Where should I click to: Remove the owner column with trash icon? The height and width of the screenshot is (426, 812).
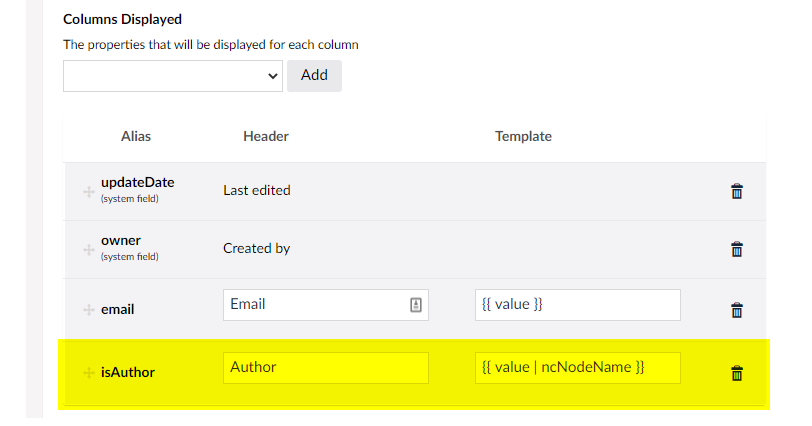737,249
